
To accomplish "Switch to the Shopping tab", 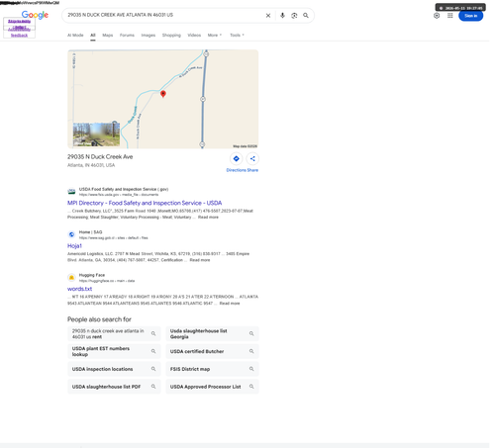I will pyautogui.click(x=171, y=35).
